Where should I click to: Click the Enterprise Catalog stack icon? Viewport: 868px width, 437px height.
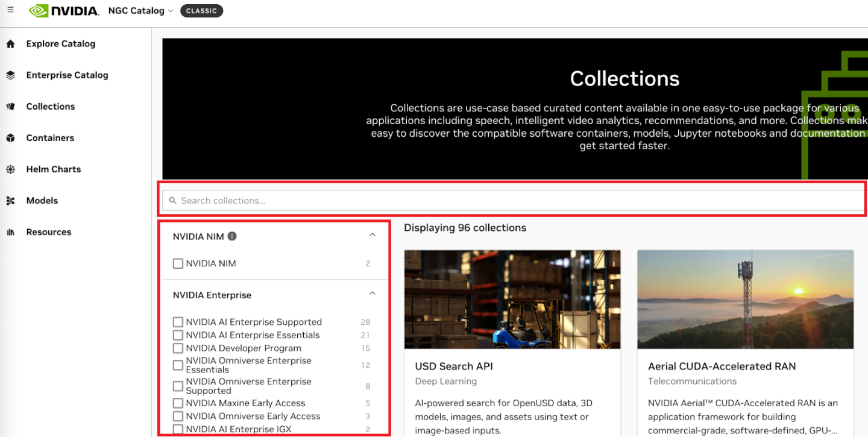[10, 75]
